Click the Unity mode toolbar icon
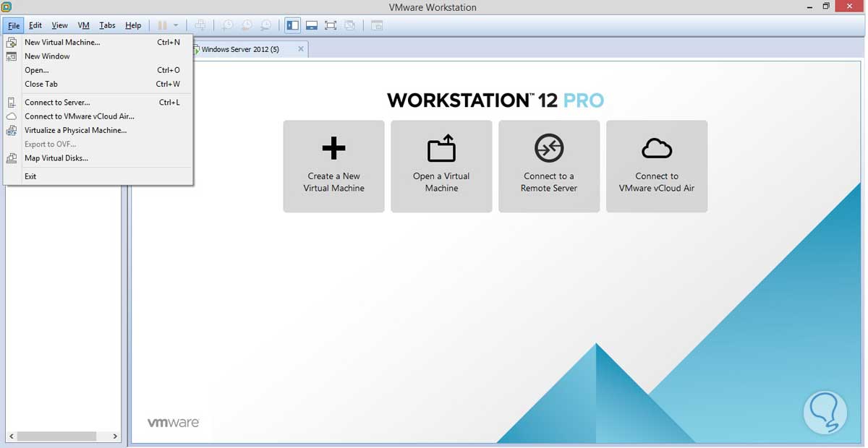The width and height of the screenshot is (868, 448). pos(350,25)
